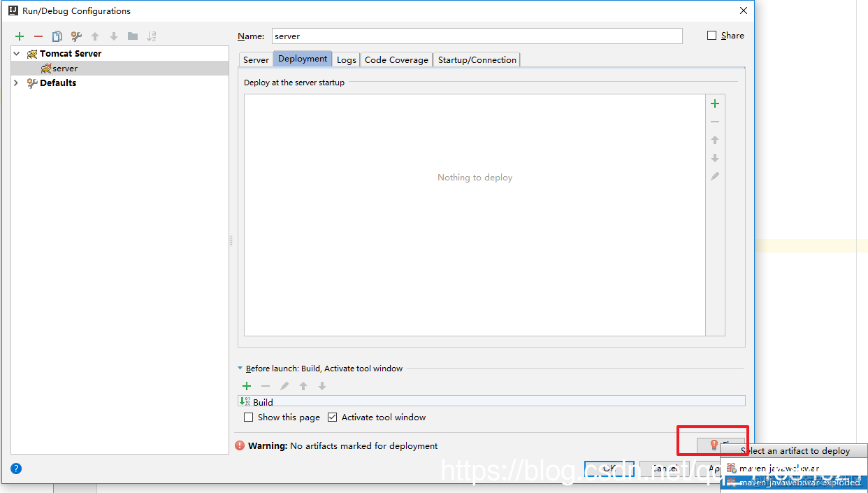Click the Tomcat cat icon beside Tomcat Server
Viewport: 868px width, 493px height.
(32, 54)
